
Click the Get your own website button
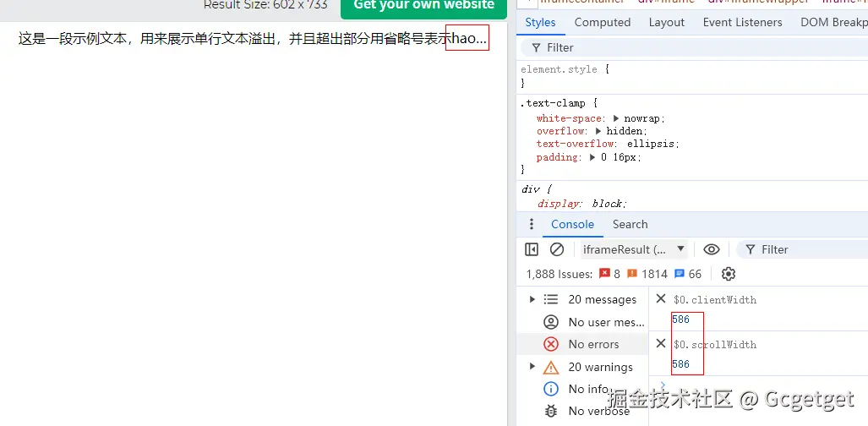coord(423,8)
